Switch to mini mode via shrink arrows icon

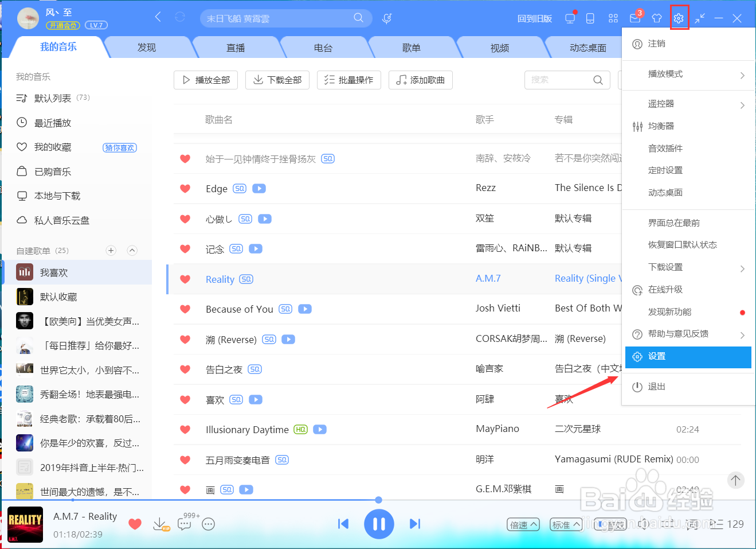[700, 18]
